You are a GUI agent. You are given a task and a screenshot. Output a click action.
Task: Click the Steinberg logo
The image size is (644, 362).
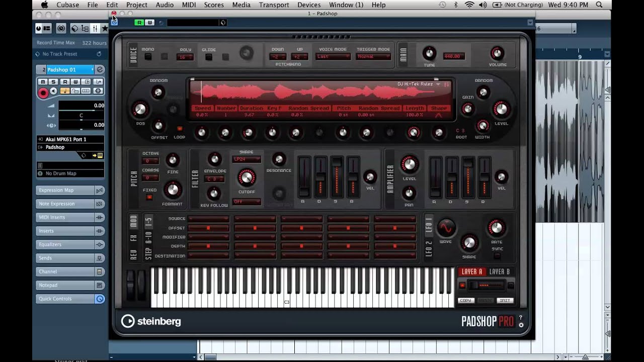(151, 321)
